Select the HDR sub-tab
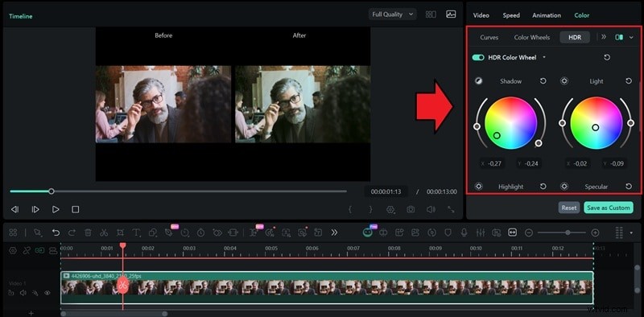 [575, 37]
